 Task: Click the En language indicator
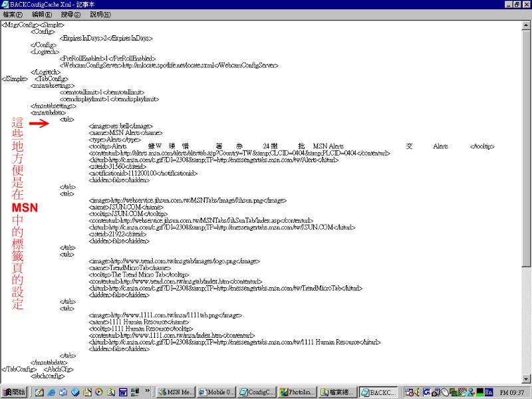point(489,392)
